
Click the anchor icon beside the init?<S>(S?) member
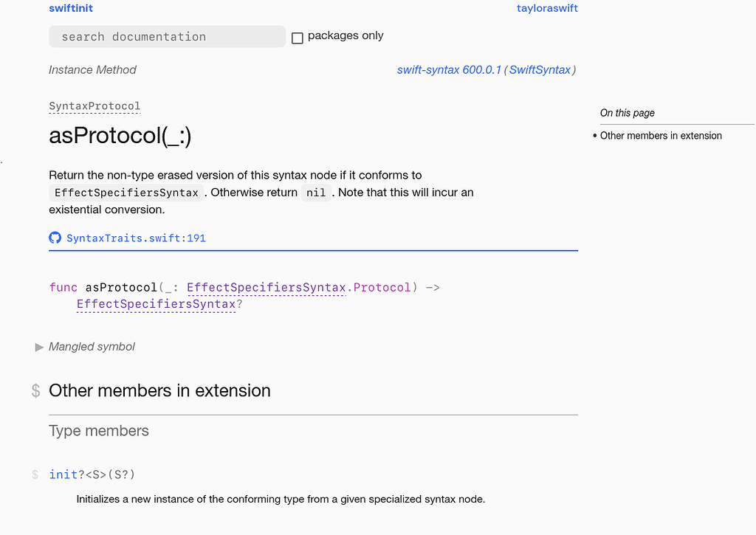[x=35, y=474]
